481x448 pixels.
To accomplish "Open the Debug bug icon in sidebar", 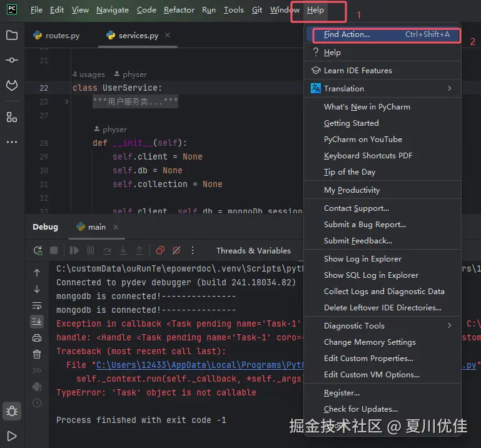I will click(12, 411).
